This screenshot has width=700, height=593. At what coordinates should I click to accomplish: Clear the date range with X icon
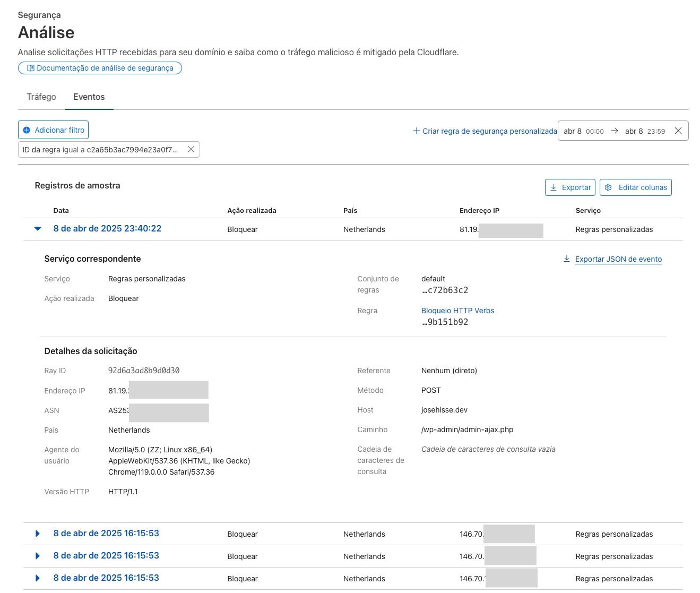coord(678,131)
